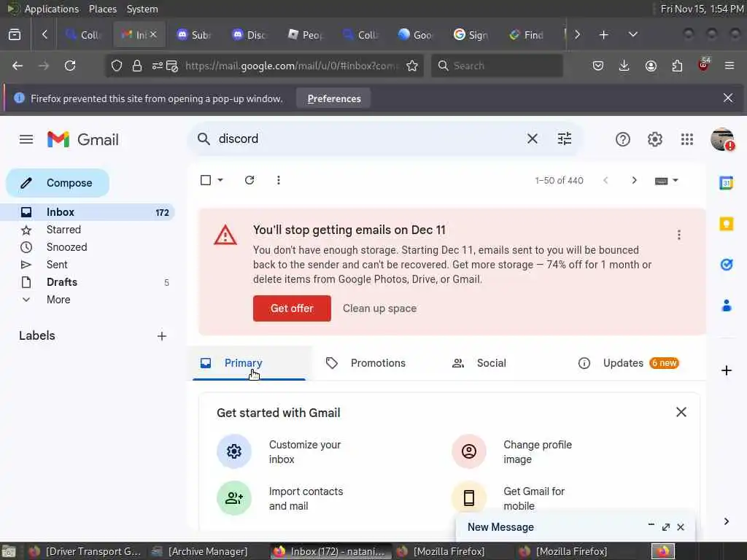Hide side panel chevron

(x=726, y=521)
